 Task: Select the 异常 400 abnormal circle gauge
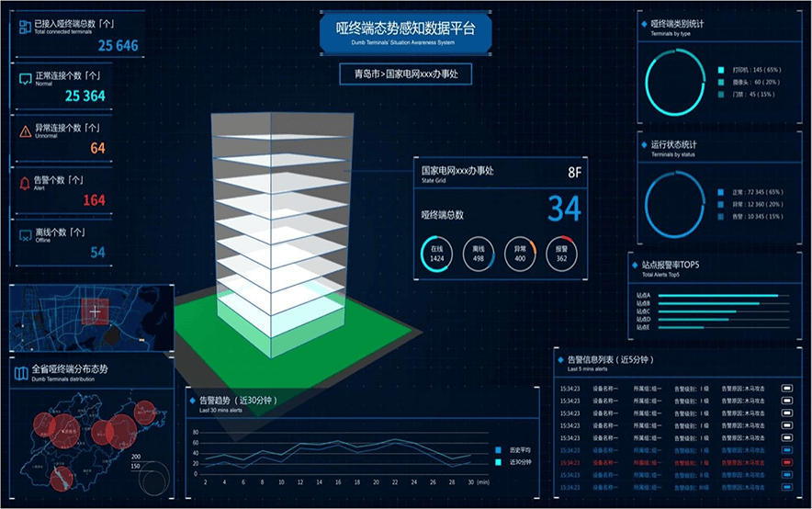point(521,255)
